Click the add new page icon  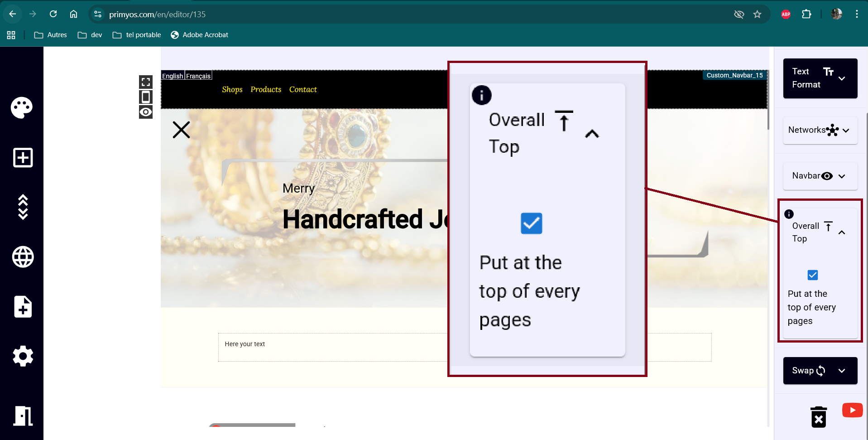23,307
